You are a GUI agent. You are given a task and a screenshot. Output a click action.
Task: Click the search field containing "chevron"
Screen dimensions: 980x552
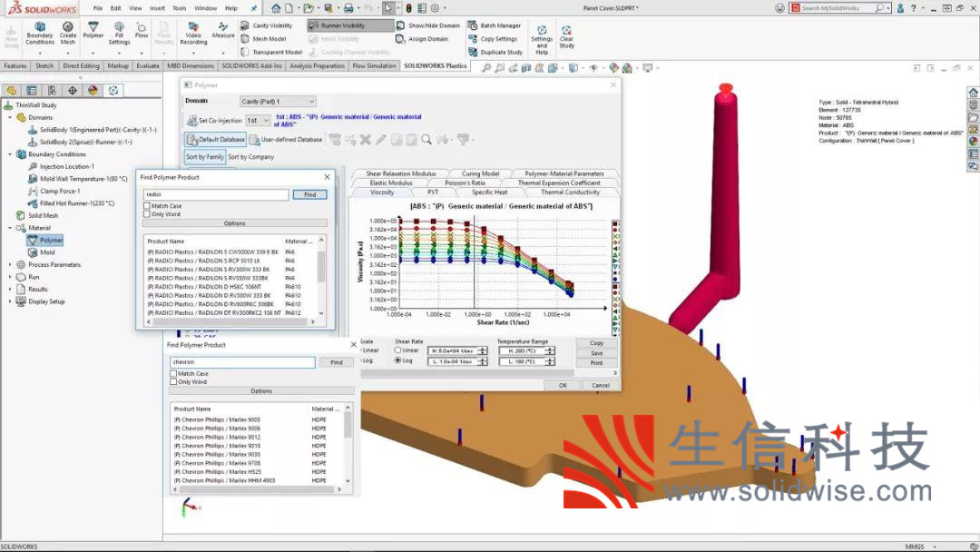coord(242,362)
